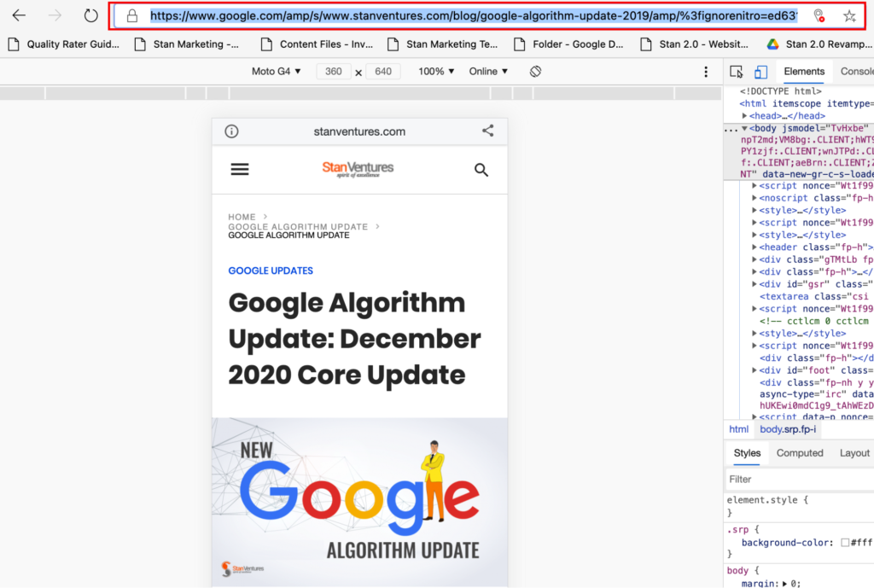
Task: Switch to the Elements tab
Action: (804, 72)
